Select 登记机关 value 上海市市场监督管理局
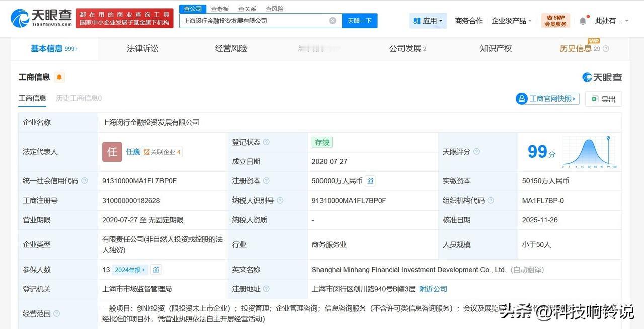The height and width of the screenshot is (329, 644). coord(137,289)
